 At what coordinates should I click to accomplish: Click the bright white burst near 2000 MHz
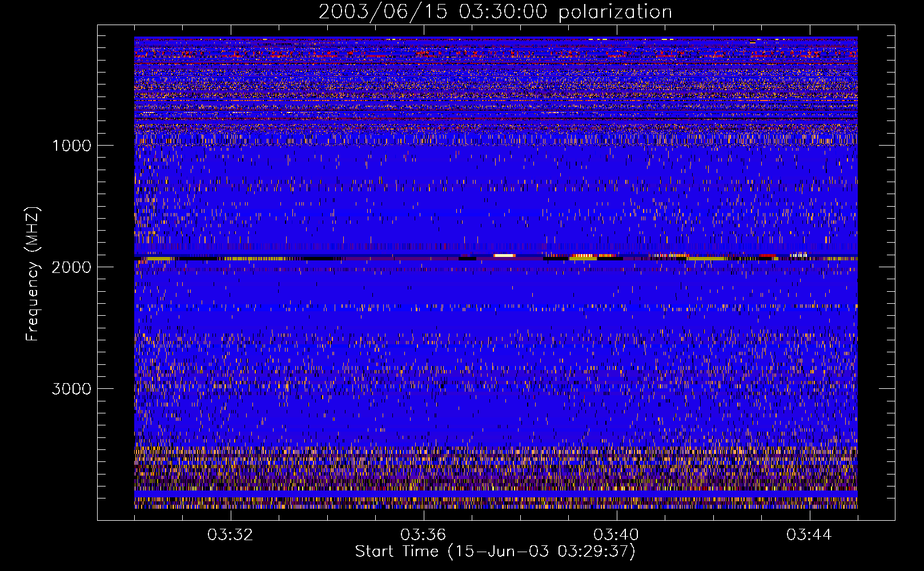(504, 256)
